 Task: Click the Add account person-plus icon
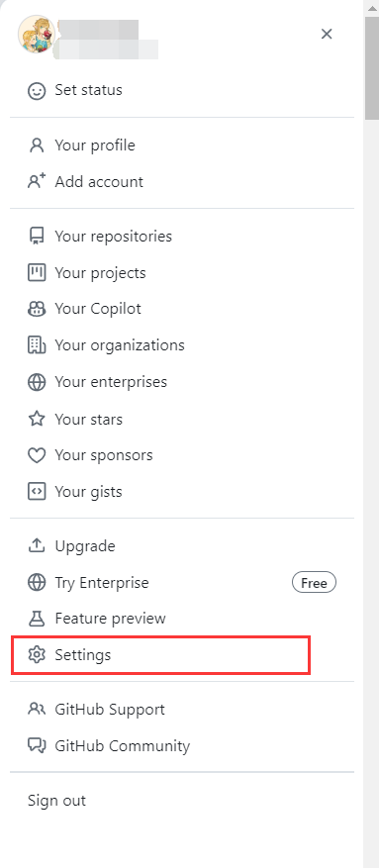click(37, 181)
